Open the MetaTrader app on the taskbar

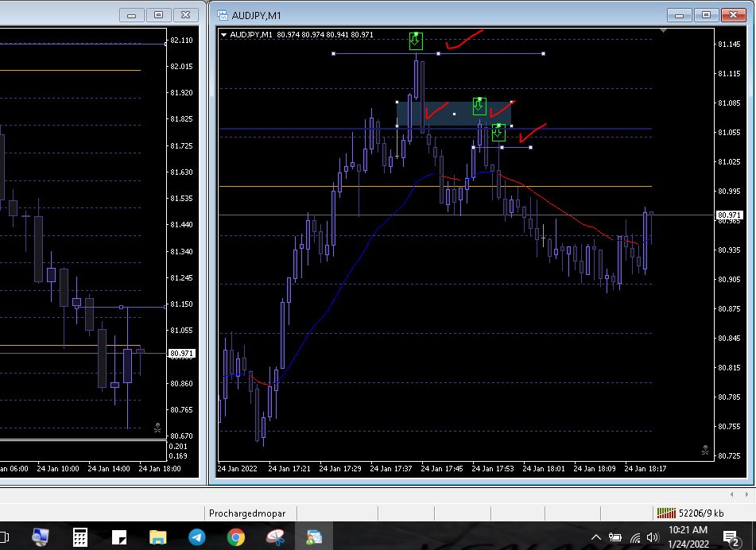pos(313,537)
